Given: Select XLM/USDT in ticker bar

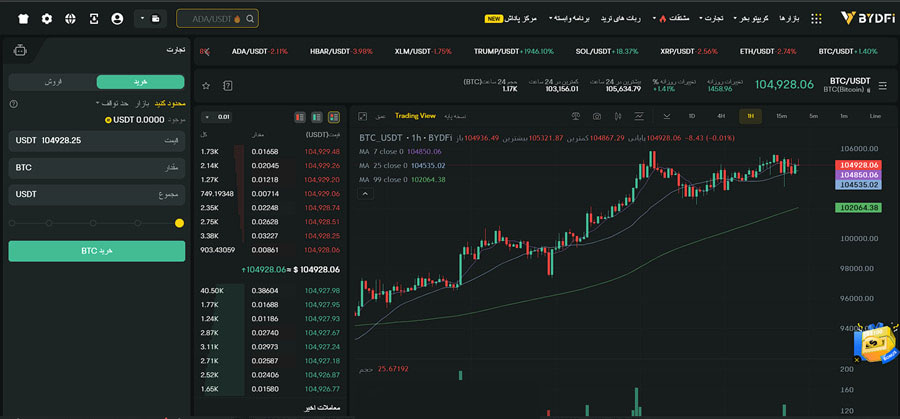Looking at the screenshot, I should 423,51.
